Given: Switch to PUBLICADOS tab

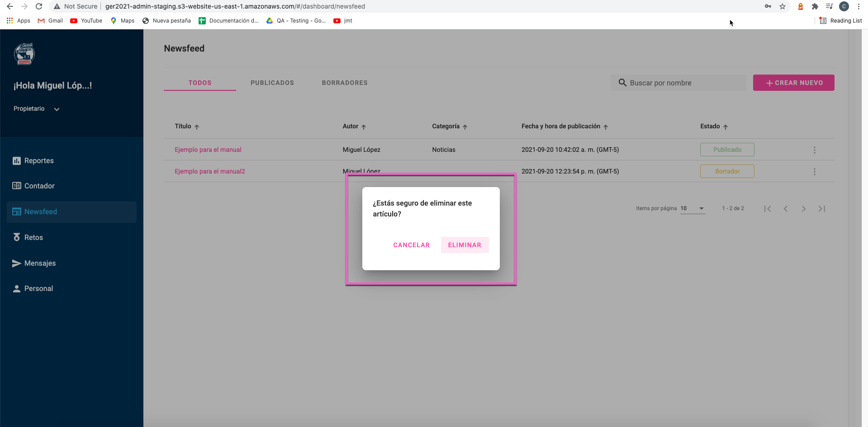Looking at the screenshot, I should click(272, 83).
